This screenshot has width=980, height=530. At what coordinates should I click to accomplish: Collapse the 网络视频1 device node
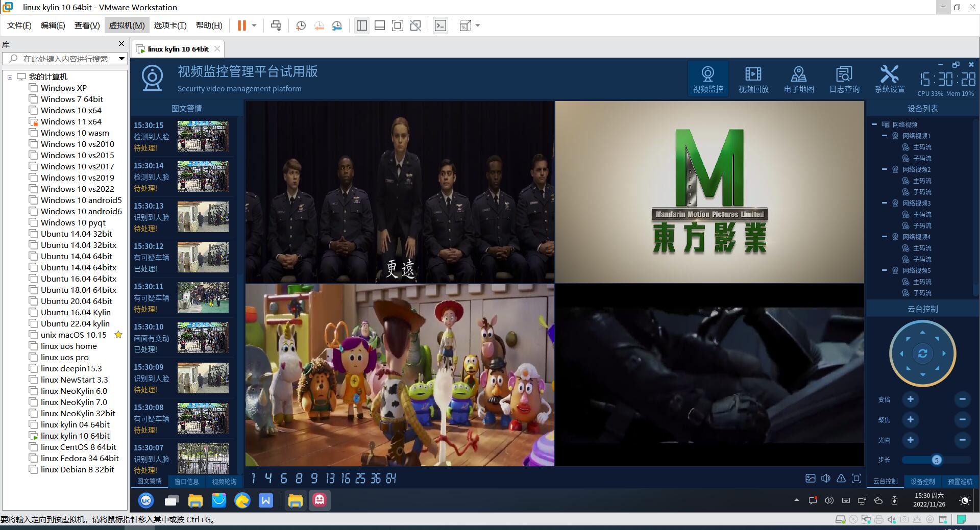click(x=885, y=136)
